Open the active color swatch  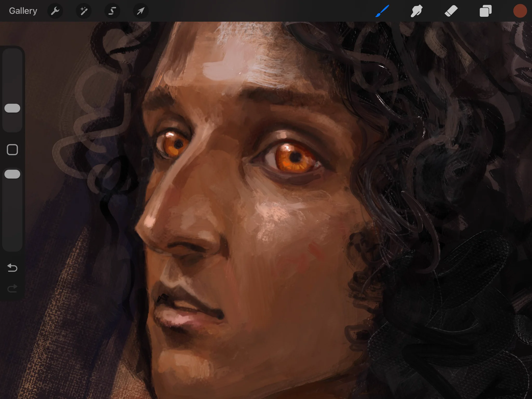tap(520, 11)
